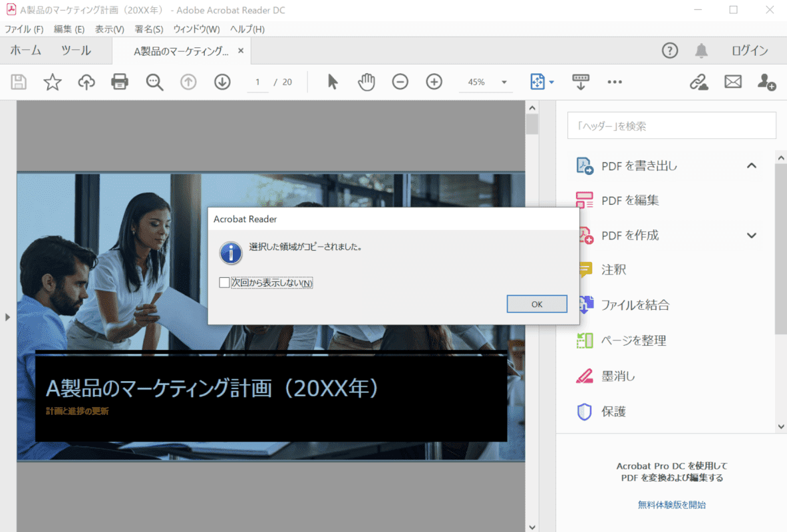Select the A製品のマーケティング document tab
Viewport: 787px width, 532px height.
181,51
